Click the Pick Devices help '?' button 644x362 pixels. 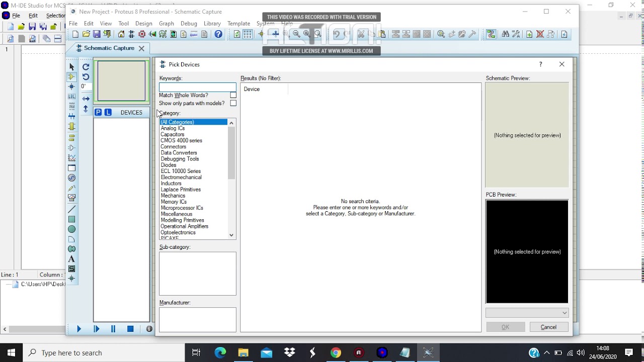(540, 64)
